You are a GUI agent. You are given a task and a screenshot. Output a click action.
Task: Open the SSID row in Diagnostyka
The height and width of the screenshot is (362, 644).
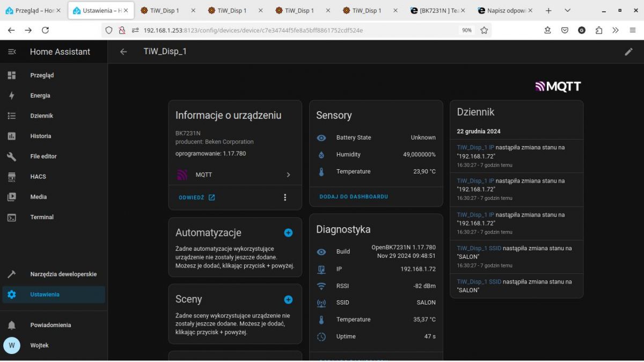click(376, 302)
